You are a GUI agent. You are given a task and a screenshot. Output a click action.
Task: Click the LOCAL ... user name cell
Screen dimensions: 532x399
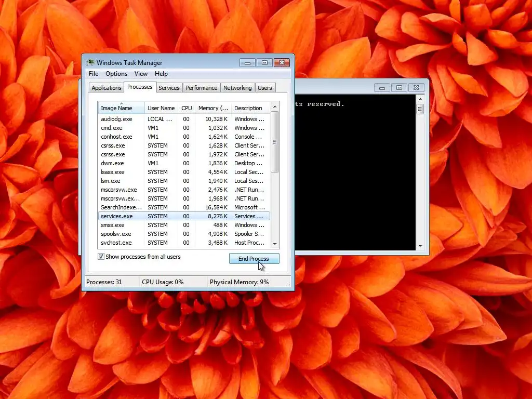tap(160, 119)
